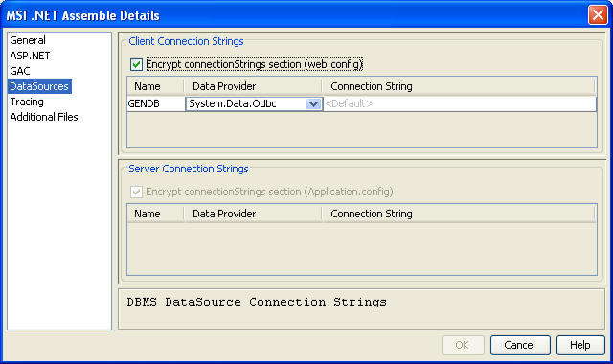This screenshot has width=613, height=364.
Task: Click the GENDB name cell
Action: coord(155,103)
